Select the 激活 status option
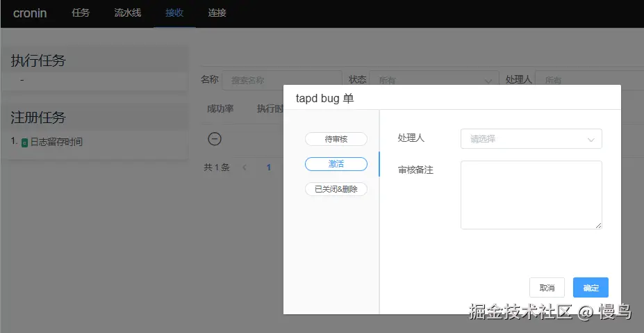 coord(336,164)
